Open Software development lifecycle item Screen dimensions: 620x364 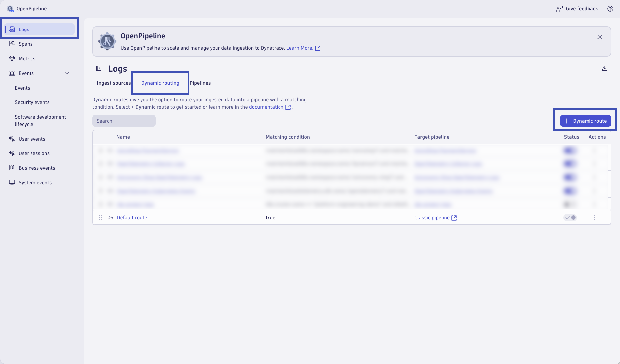pyautogui.click(x=40, y=120)
